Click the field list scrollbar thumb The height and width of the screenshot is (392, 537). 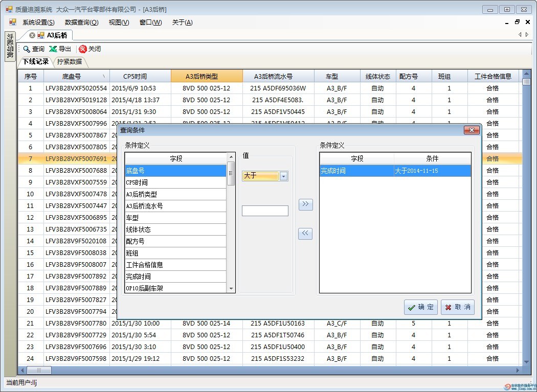(231, 173)
